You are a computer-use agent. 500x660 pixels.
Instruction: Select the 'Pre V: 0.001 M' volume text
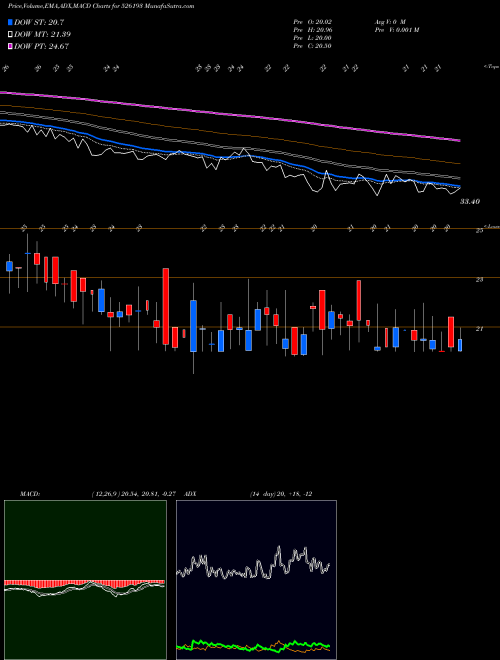pos(397,29)
